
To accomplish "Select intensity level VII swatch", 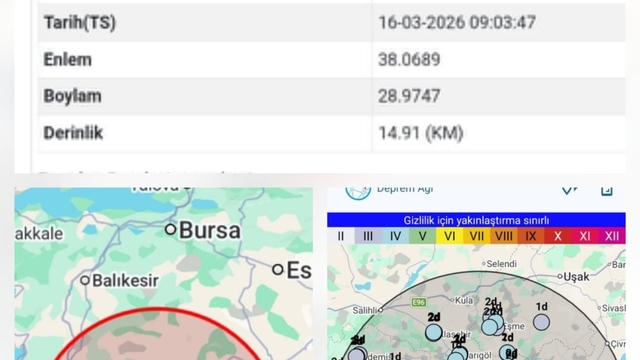I will (x=476, y=236).
